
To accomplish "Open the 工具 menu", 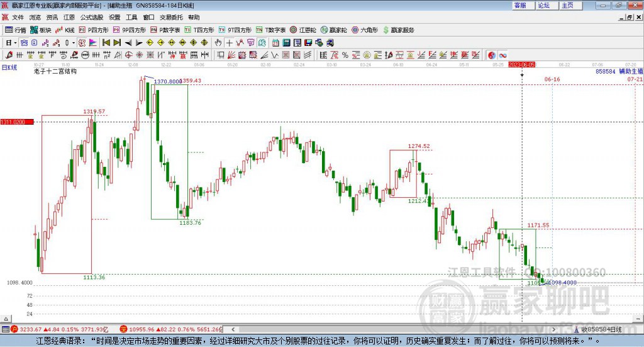I will pos(131,17).
